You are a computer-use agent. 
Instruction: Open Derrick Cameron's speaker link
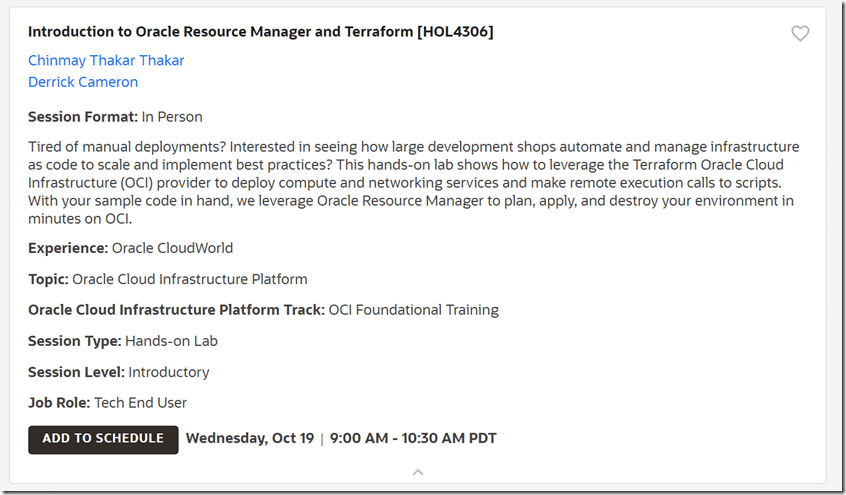point(83,82)
